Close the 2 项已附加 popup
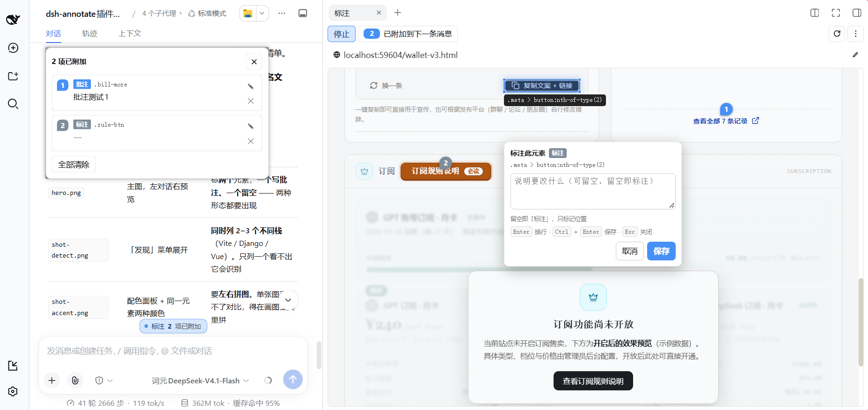 254,62
